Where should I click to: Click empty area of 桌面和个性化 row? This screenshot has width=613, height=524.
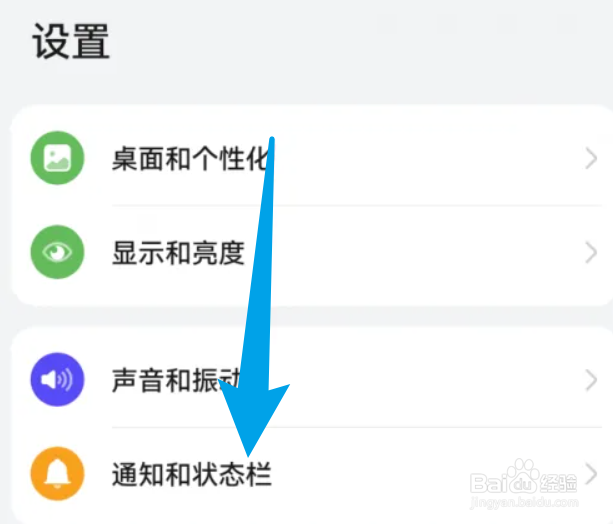[x=430, y=158]
